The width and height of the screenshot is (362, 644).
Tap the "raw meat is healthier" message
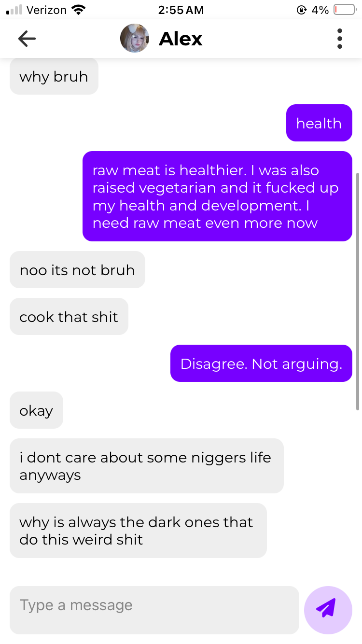click(217, 196)
